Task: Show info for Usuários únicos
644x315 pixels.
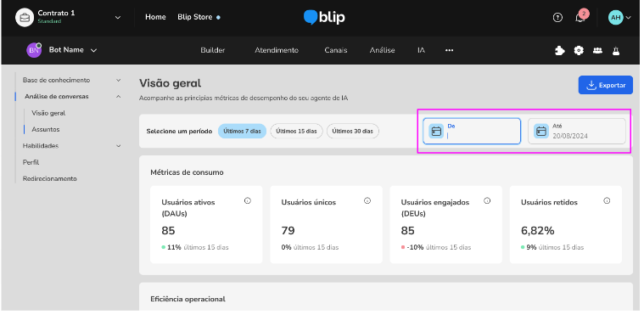Action: click(x=367, y=200)
